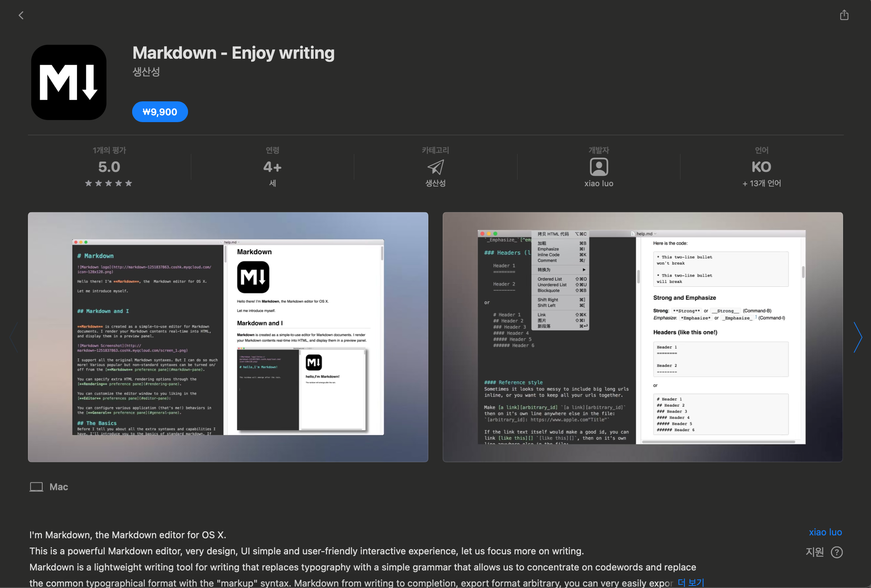The height and width of the screenshot is (588, 871).
Task: Click the developer person icon
Action: (598, 167)
